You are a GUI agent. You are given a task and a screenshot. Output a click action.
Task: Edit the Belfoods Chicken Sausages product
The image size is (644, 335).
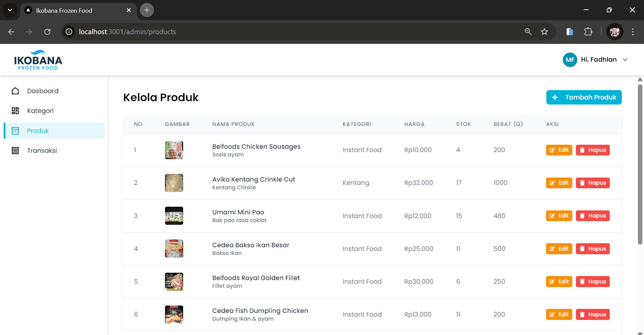click(559, 150)
